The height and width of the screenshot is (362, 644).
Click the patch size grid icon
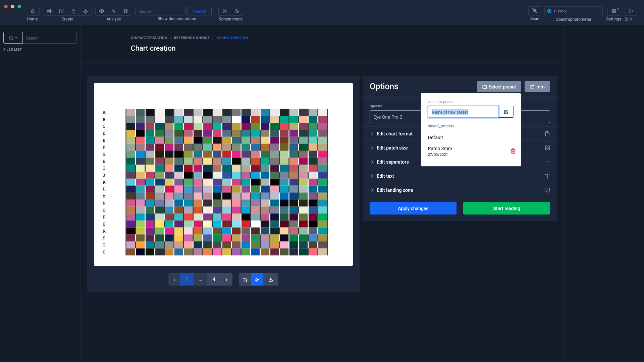coord(547,148)
